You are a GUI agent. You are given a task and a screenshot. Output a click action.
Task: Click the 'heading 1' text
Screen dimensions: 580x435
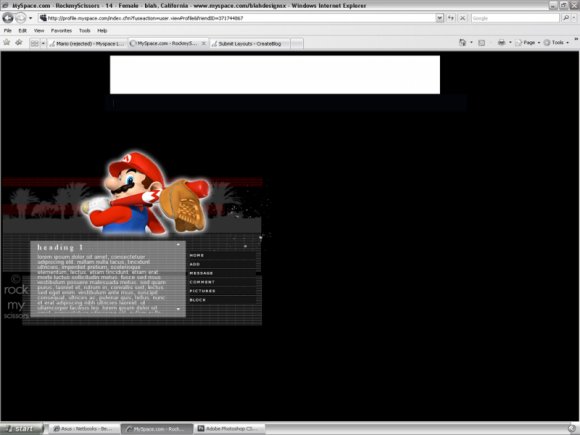(x=60, y=247)
